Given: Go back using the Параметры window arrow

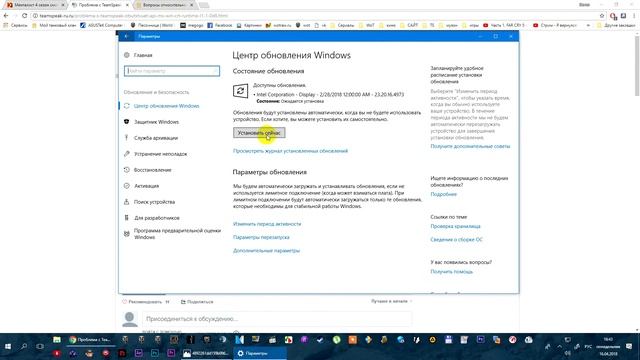Looking at the screenshot, I should pyautogui.click(x=127, y=36).
